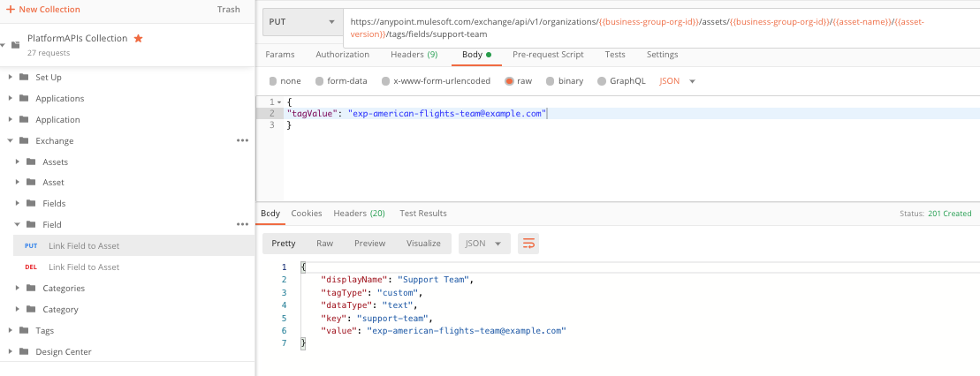The height and width of the screenshot is (376, 980).
Task: Collapse the Field folder
Action: point(17,224)
